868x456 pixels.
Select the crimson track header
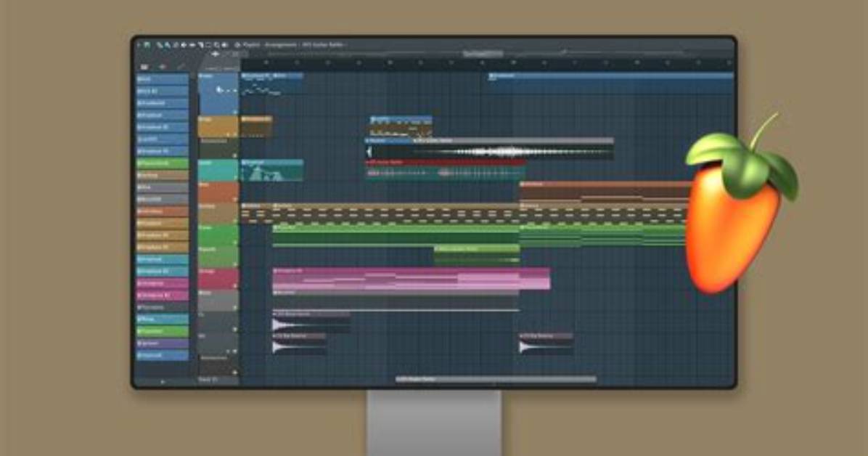[x=218, y=279]
